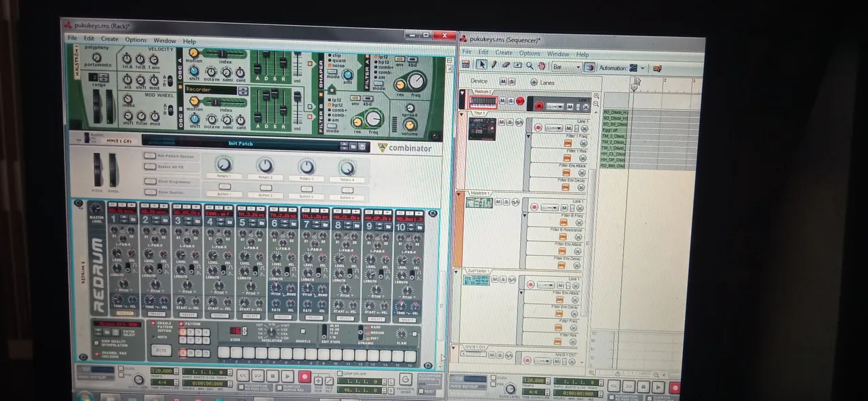Collapse the Thor 1 track
The height and width of the screenshot is (401, 868).
coord(462,114)
